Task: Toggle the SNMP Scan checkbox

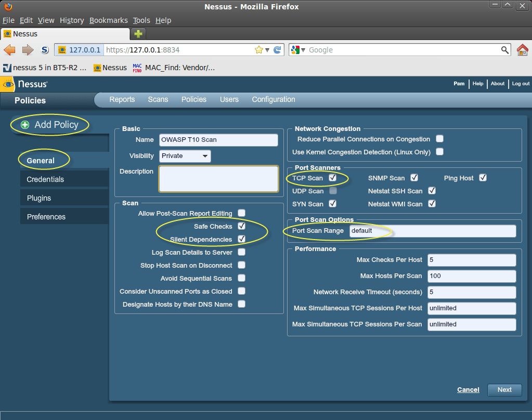Action: click(x=414, y=177)
